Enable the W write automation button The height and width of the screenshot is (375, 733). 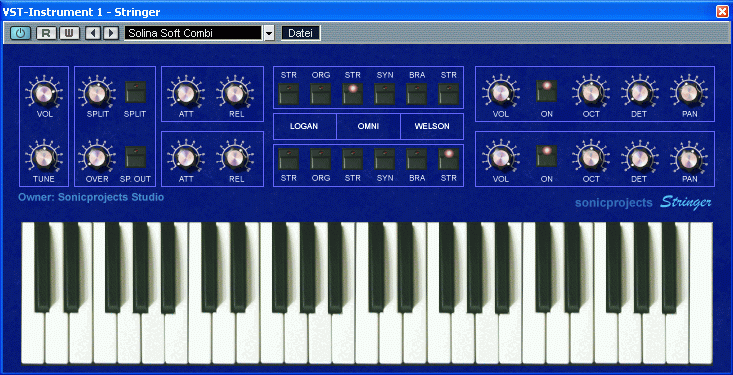[69, 33]
